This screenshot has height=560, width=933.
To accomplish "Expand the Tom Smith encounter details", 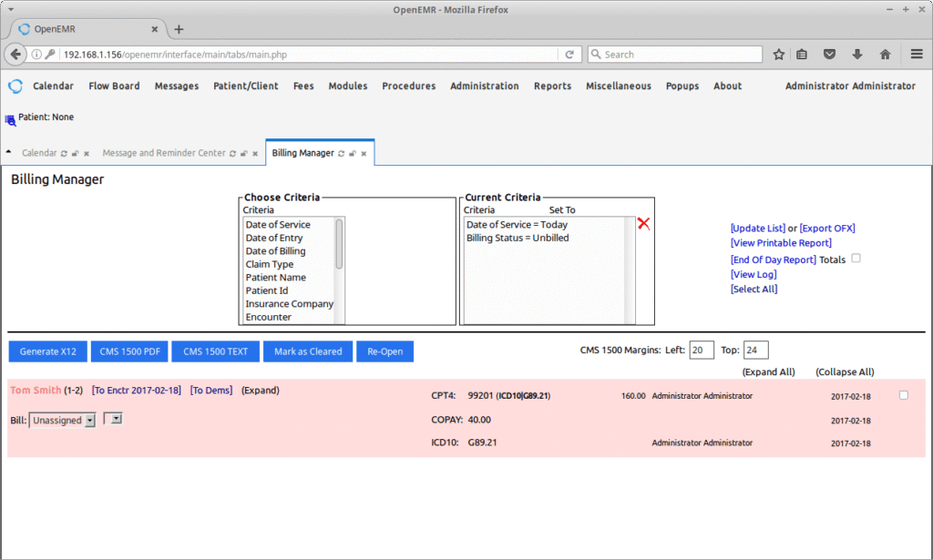I will 260,390.
